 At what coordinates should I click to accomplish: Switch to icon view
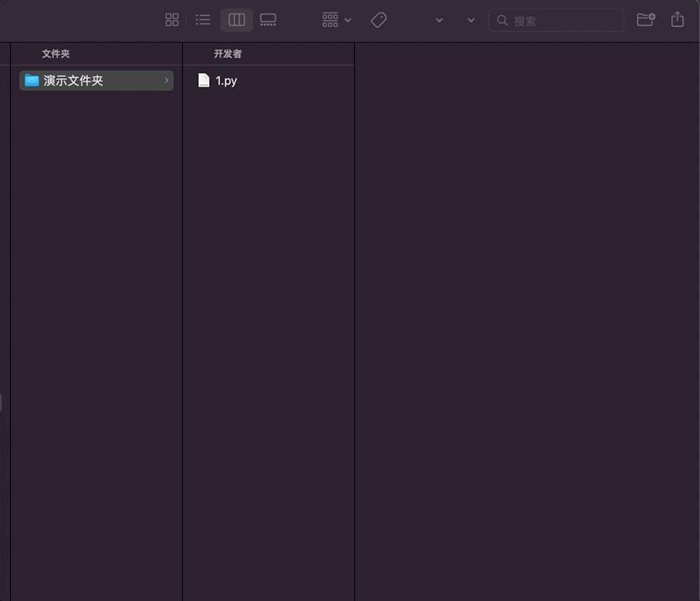pos(172,19)
